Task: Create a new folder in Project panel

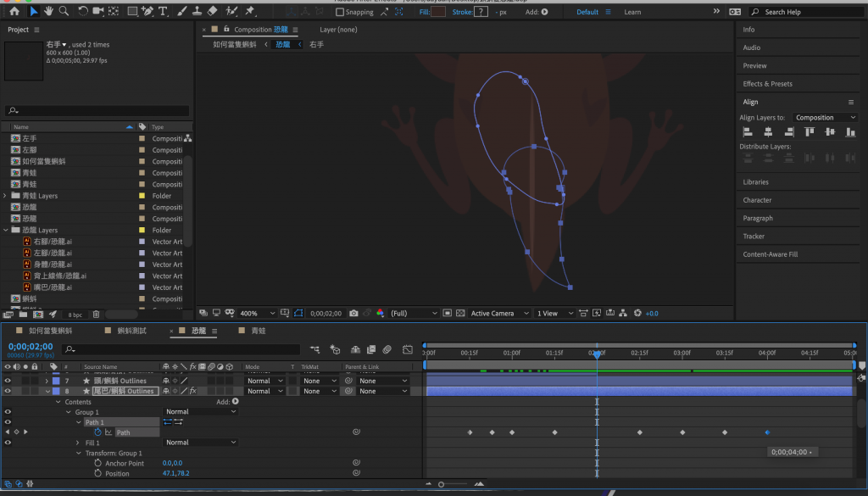Action: 23,315
